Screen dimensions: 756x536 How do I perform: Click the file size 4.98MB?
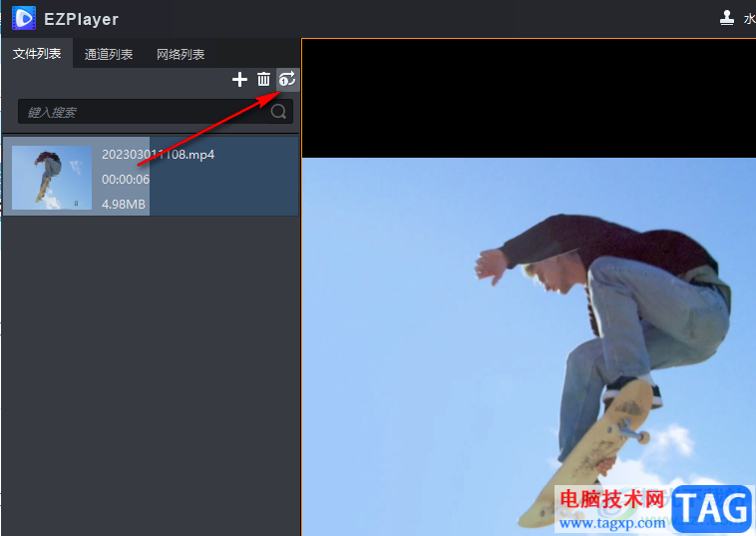pyautogui.click(x=124, y=204)
